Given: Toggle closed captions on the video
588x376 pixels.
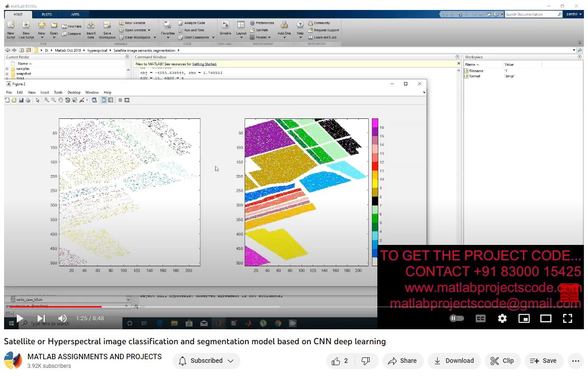Looking at the screenshot, I should pyautogui.click(x=480, y=318).
